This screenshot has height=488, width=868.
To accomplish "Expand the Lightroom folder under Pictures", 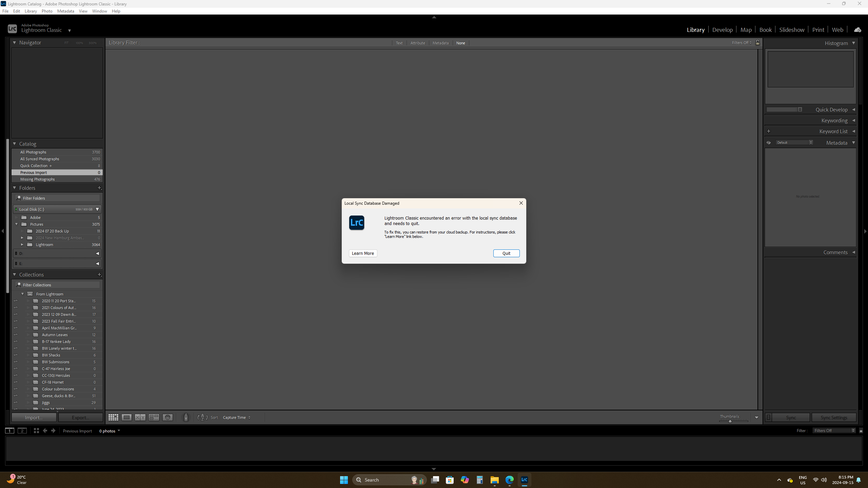I will pos(22,244).
